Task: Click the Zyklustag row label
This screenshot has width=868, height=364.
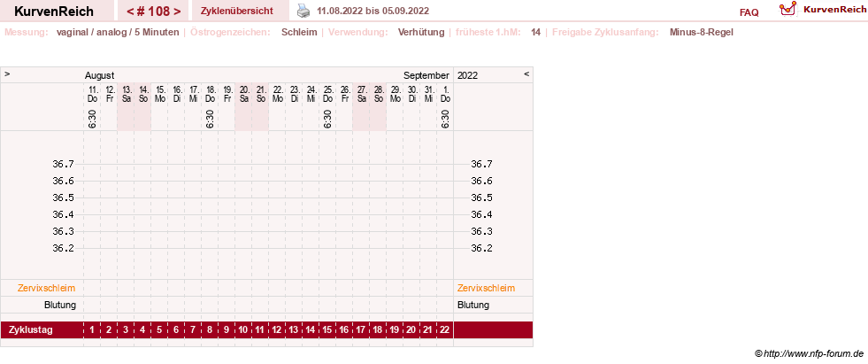Action: tap(31, 330)
